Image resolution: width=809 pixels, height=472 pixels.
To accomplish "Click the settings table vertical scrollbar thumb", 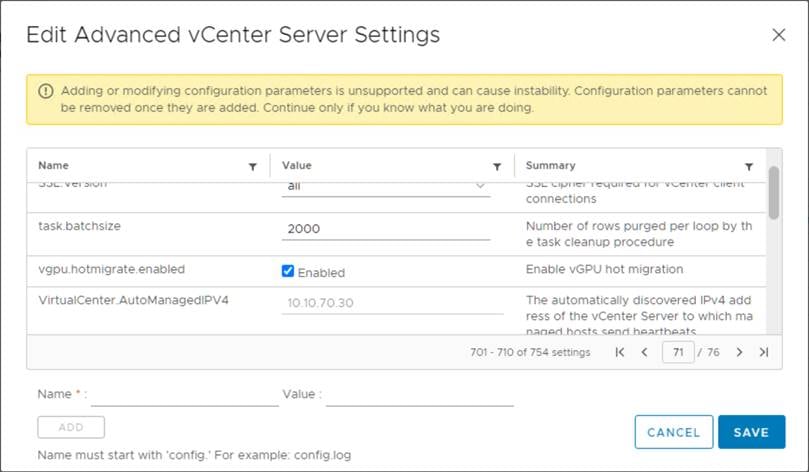I will [773, 193].
